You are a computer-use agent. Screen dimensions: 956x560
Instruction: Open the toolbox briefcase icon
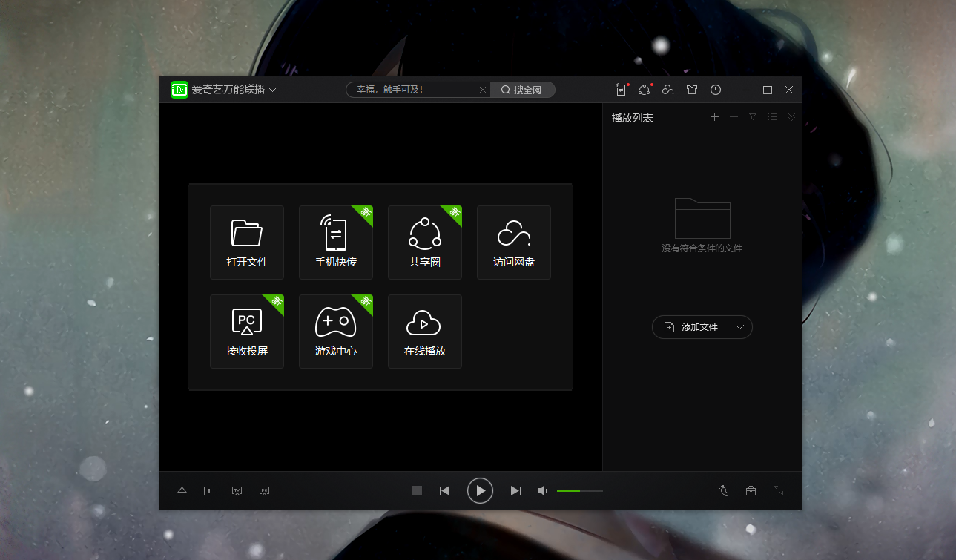(751, 490)
